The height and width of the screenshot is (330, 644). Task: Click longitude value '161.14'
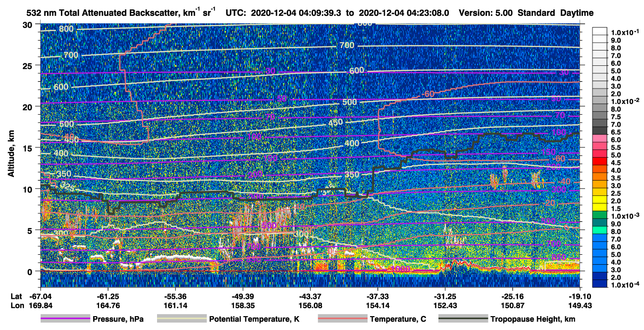coord(175,306)
